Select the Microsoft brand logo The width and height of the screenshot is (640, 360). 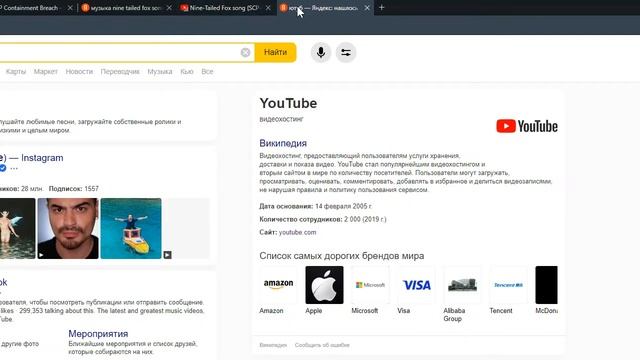(x=370, y=285)
